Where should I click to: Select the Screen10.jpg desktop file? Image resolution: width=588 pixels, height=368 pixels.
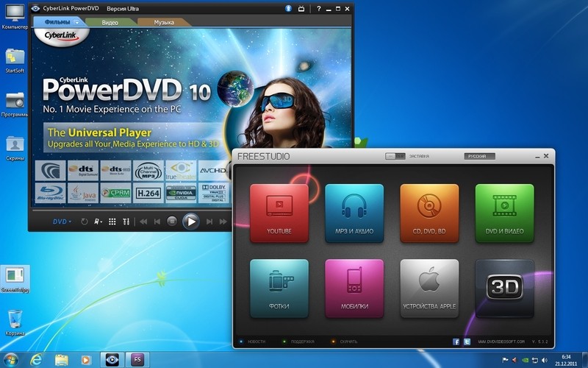coord(15,279)
